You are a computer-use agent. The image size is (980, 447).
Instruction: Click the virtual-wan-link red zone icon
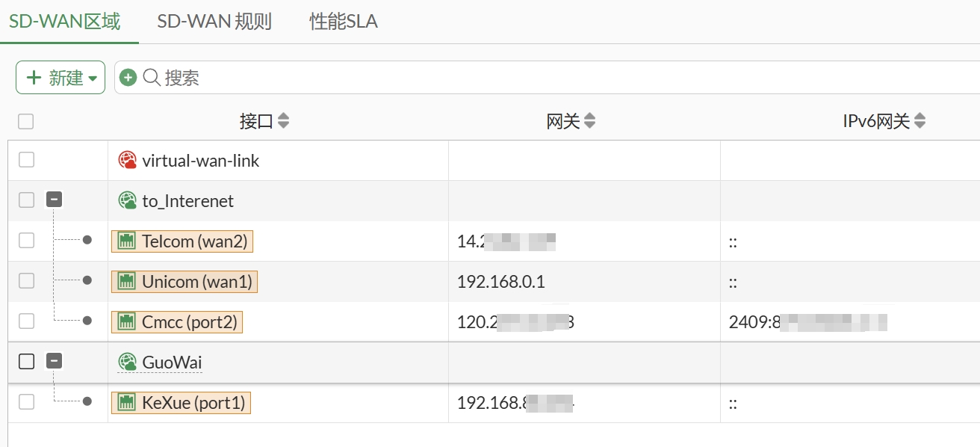pyautogui.click(x=128, y=160)
